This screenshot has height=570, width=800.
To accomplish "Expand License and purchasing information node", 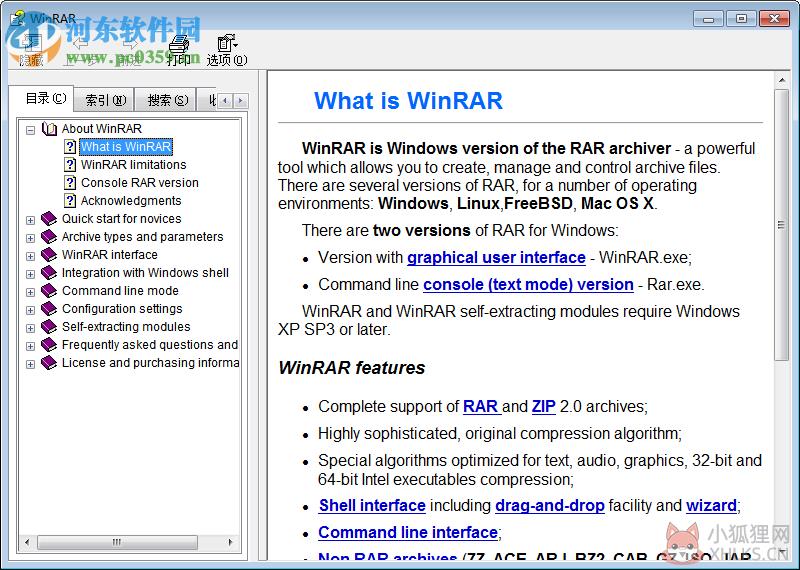I will tap(31, 364).
